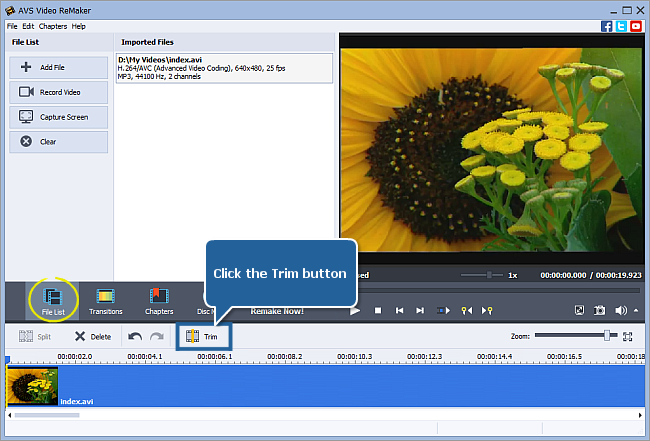Click timeline ruler at 00:00:12.3
Image resolution: width=650 pixels, height=441 pixels.
pyautogui.click(x=424, y=356)
